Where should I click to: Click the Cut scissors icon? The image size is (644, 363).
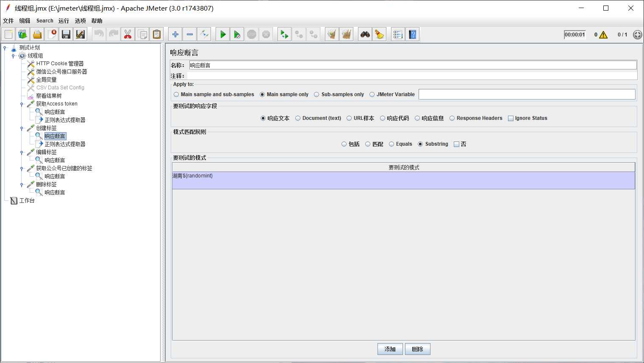(x=128, y=34)
